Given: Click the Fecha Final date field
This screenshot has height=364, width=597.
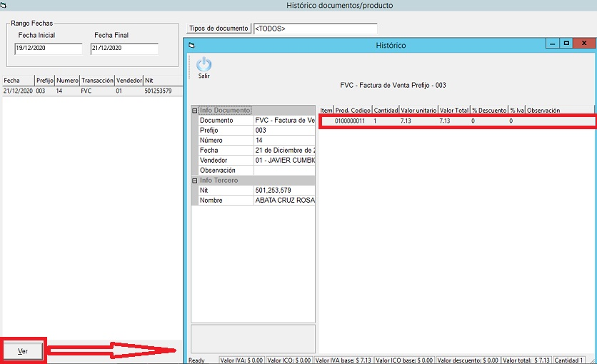Looking at the screenshot, I should [x=124, y=49].
